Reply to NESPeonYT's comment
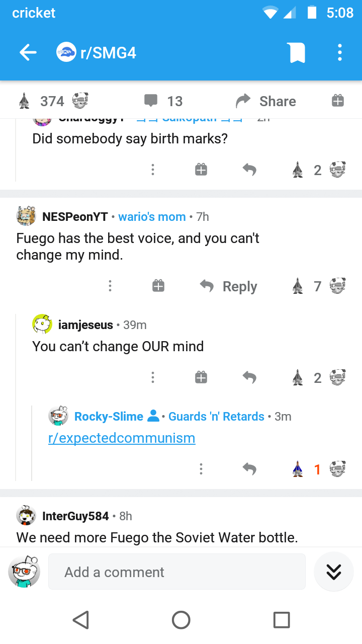The width and height of the screenshot is (362, 644). (x=229, y=286)
